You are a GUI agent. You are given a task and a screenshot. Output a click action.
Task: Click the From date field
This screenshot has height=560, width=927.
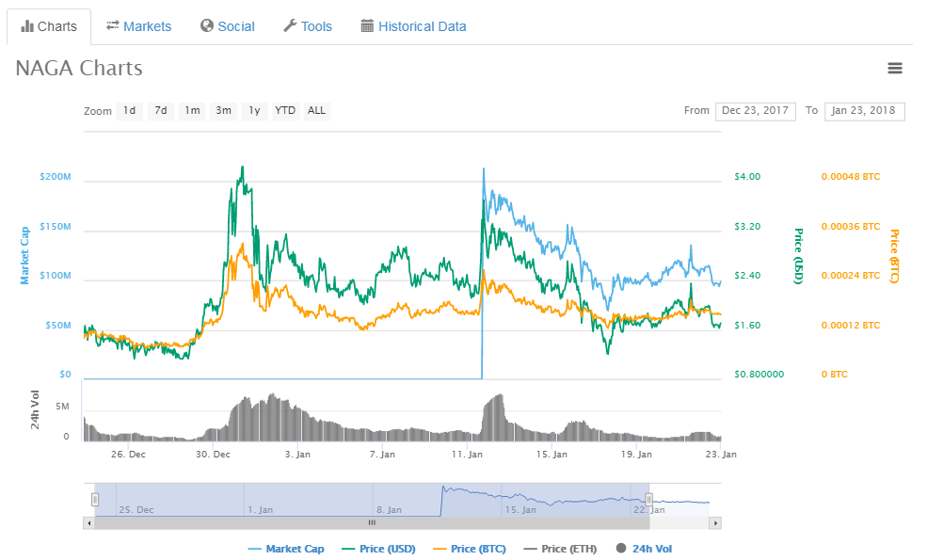[x=755, y=110]
